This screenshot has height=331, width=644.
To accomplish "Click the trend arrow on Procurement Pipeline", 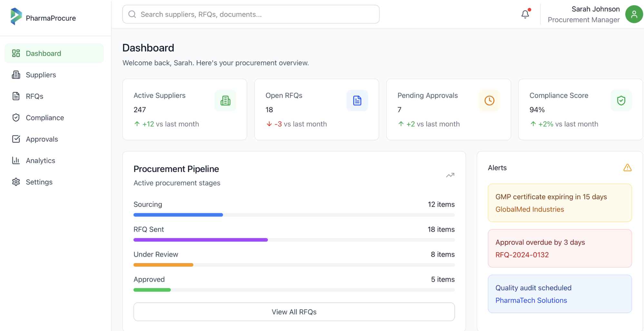I will point(450,175).
